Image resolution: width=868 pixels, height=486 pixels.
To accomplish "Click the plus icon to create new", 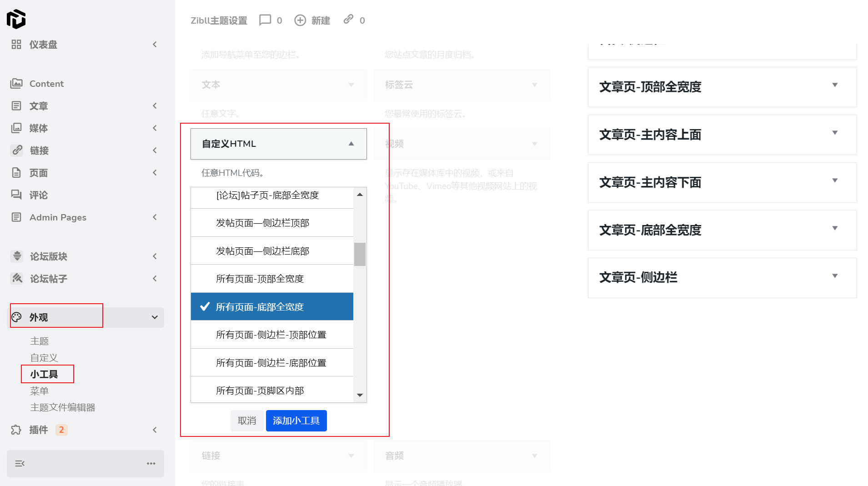I will click(300, 20).
